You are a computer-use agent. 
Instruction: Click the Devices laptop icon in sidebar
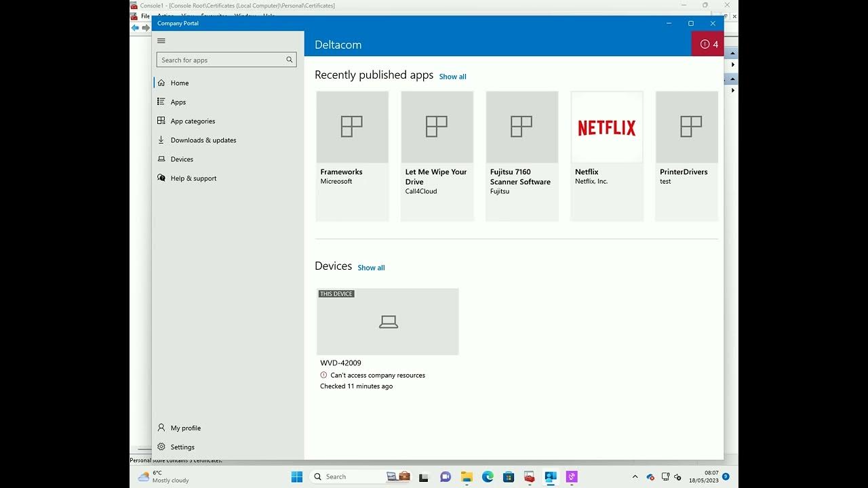pos(161,159)
